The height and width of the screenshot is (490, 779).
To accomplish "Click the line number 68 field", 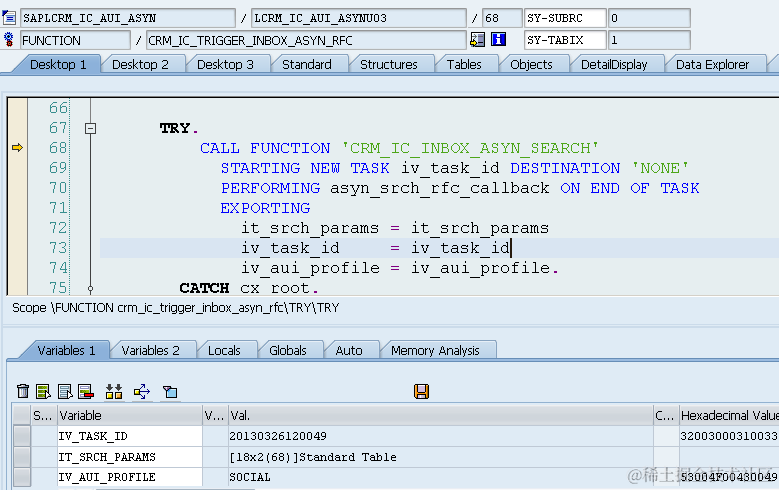I will point(502,18).
